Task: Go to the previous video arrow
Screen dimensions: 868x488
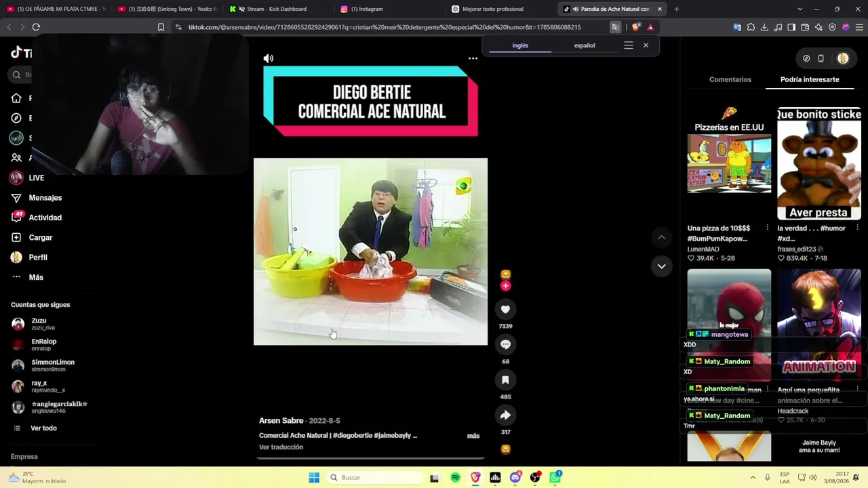Action: pyautogui.click(x=661, y=237)
